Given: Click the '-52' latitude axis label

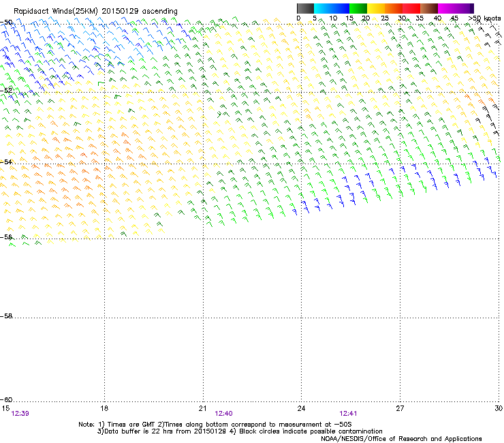Looking at the screenshot, I should click(6, 91).
